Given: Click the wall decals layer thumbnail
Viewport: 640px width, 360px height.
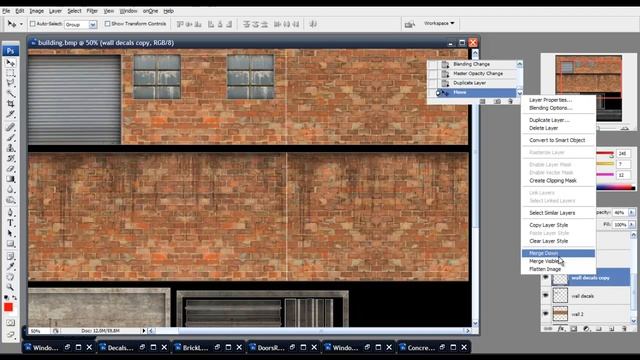Looking at the screenshot, I should [560, 296].
